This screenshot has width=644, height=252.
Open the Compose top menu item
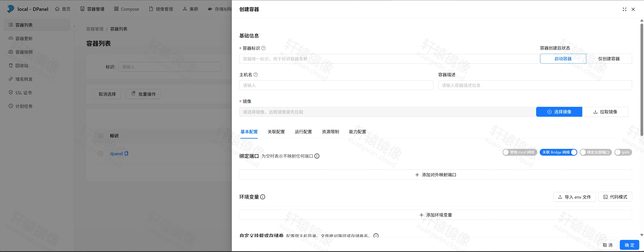[126, 9]
